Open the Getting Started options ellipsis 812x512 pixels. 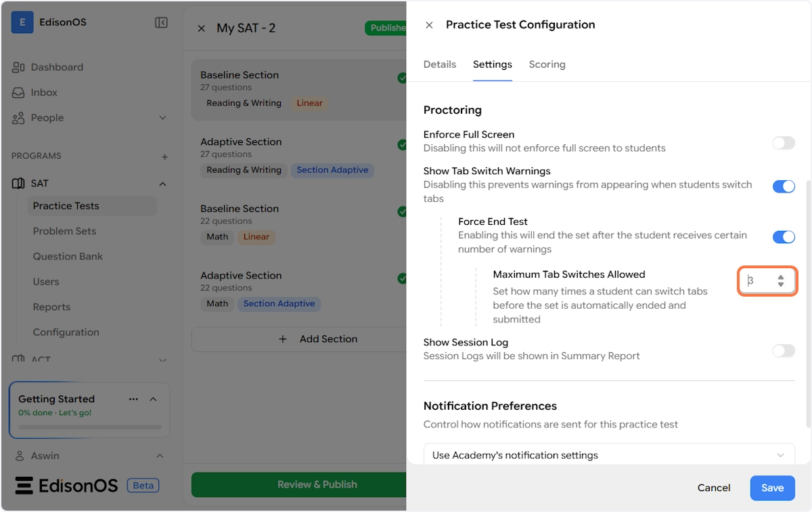[133, 399]
